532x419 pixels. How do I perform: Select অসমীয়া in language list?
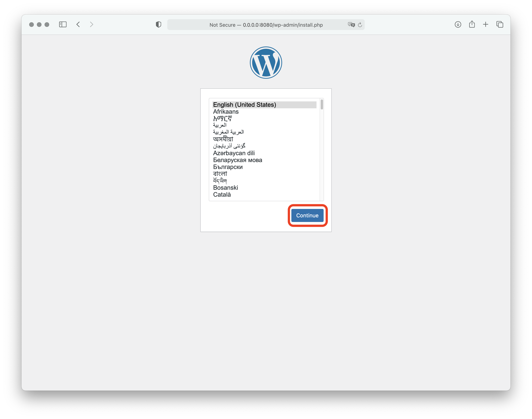pyautogui.click(x=264, y=139)
